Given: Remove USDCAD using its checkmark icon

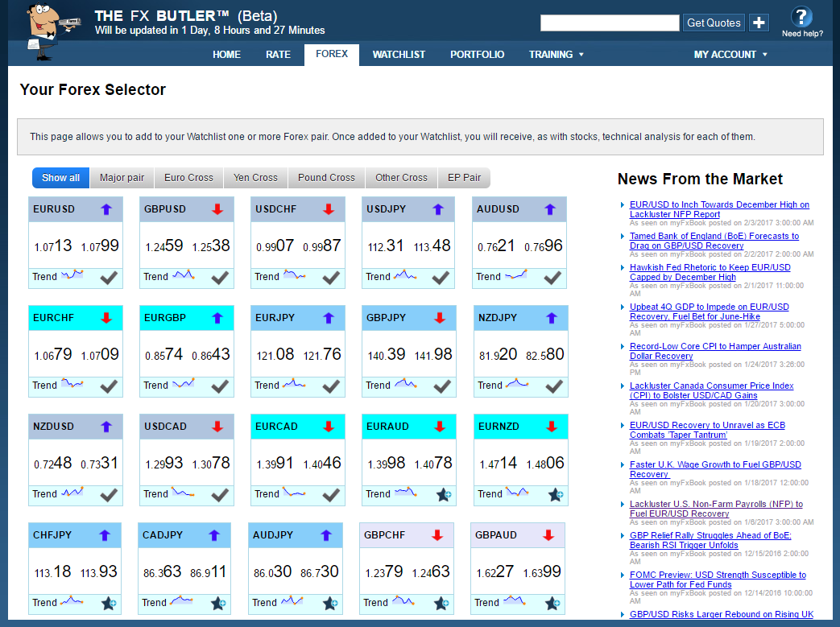Looking at the screenshot, I should pyautogui.click(x=220, y=495).
